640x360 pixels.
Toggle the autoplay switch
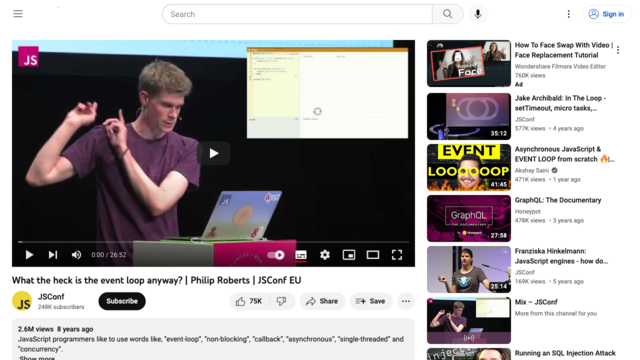tap(276, 255)
